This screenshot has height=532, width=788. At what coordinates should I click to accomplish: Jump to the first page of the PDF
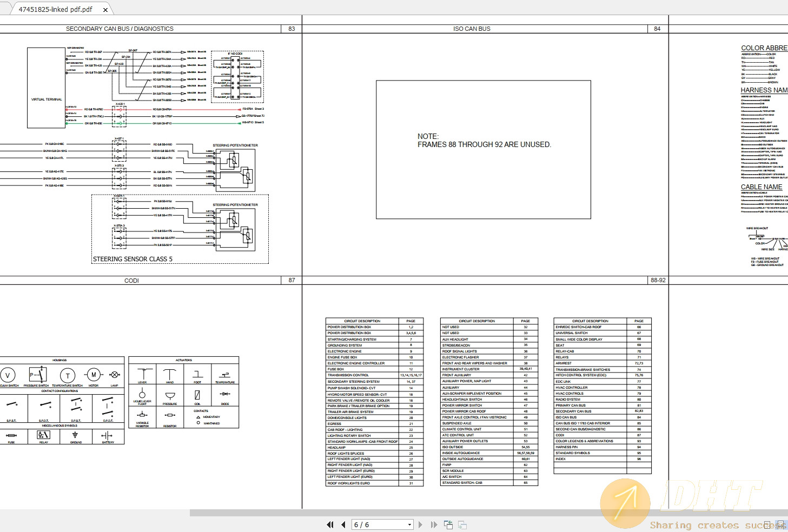click(330, 524)
